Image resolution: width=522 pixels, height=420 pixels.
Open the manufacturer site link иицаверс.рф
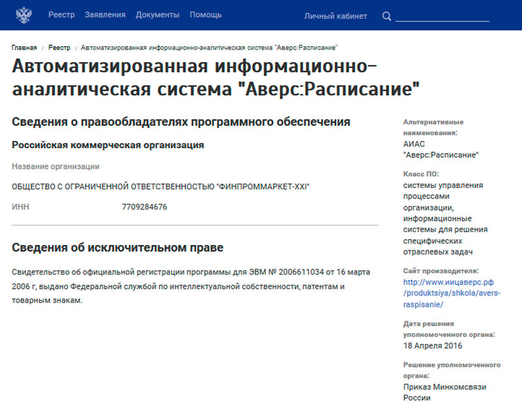point(452,293)
